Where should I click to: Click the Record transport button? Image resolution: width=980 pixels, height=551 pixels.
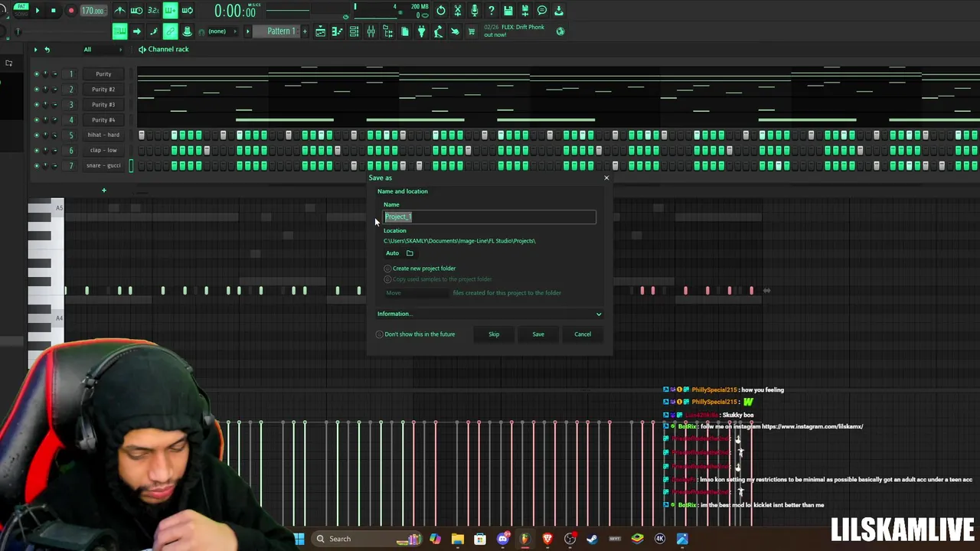[71, 11]
